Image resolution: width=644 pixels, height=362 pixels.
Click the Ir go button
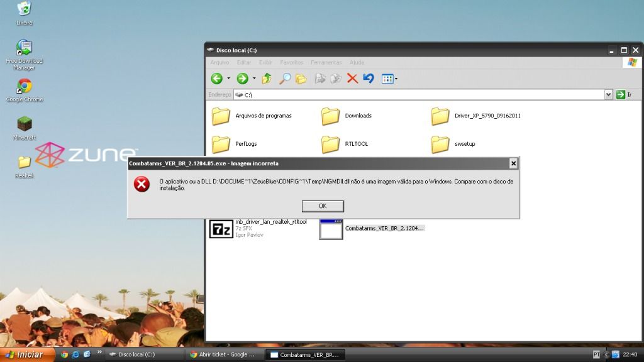point(624,94)
